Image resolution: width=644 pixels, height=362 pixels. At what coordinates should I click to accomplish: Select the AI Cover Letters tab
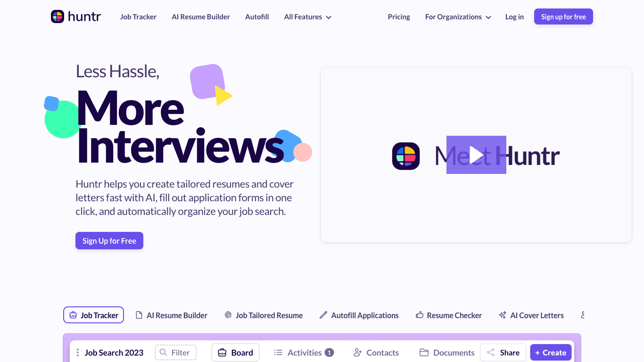[531, 315]
